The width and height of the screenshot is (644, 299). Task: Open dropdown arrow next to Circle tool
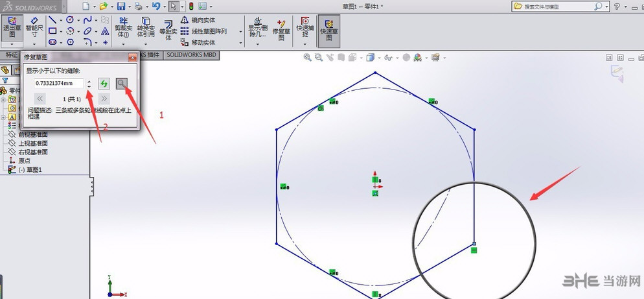pyautogui.click(x=78, y=20)
